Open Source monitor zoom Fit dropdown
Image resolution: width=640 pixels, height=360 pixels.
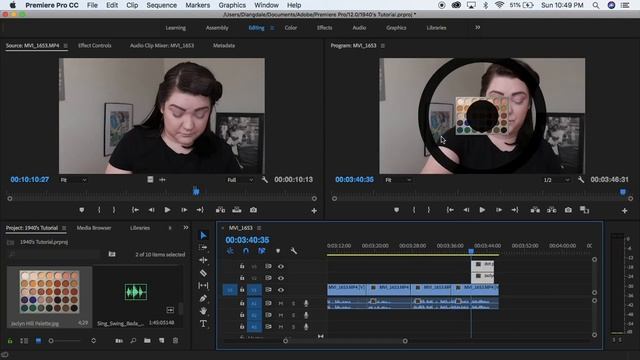73,180
